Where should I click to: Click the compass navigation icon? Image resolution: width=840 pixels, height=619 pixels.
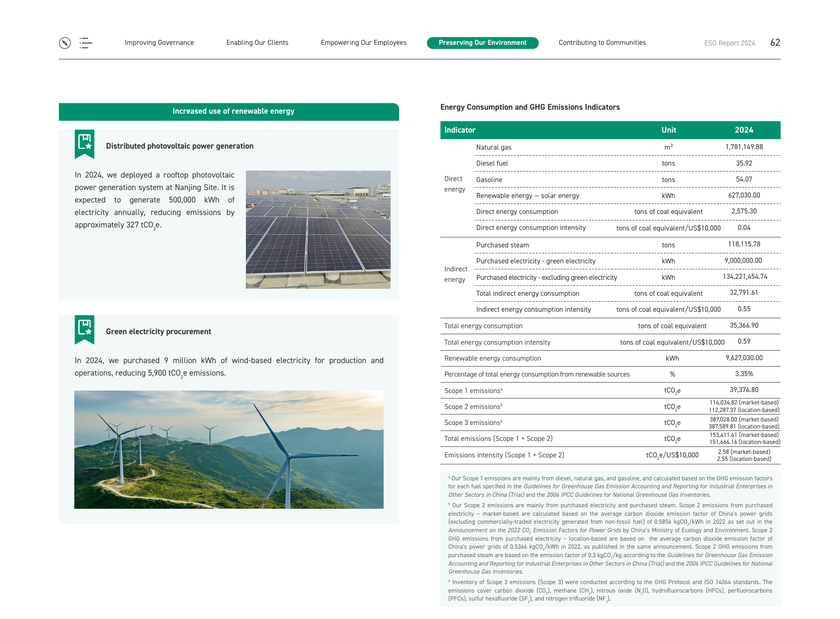(x=65, y=43)
